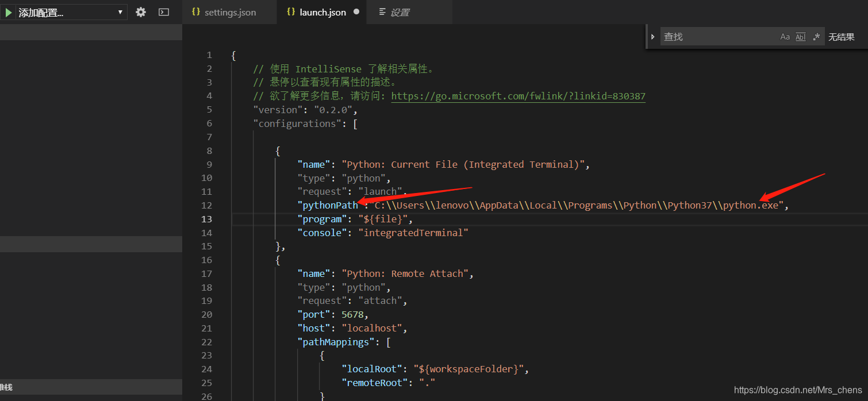Viewport: 868px width, 401px height.
Task: Click the "program" key on line 13
Action: pos(322,219)
